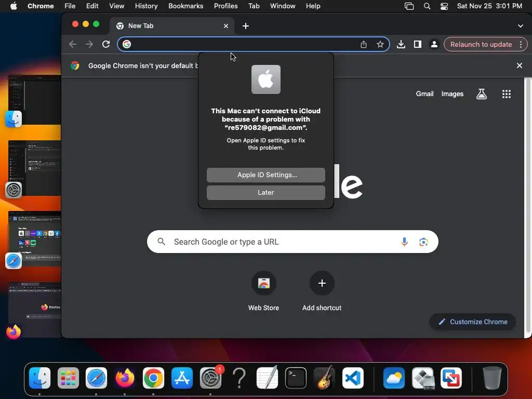
Task: Open a new tab with plus button
Action: pos(246,26)
